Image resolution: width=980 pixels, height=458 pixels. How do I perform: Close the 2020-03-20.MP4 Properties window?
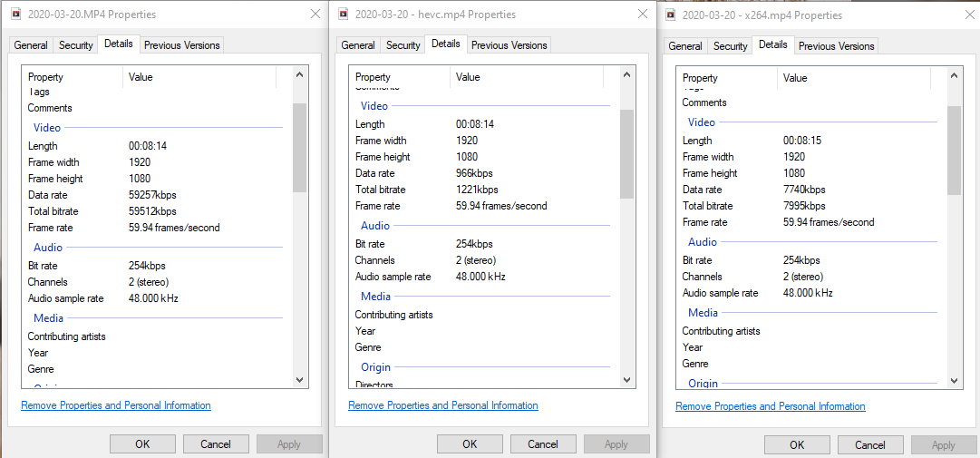pos(315,15)
